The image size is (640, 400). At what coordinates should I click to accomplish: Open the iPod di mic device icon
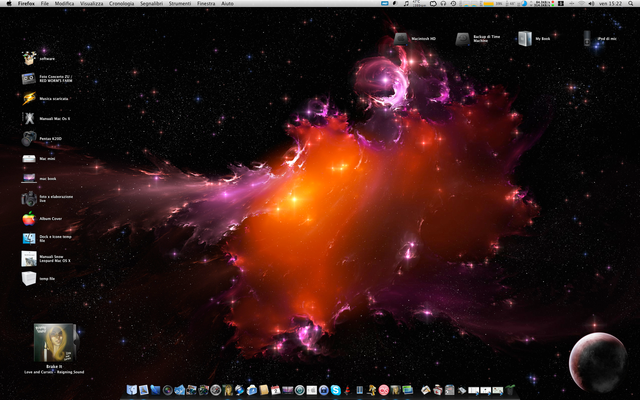pos(587,39)
